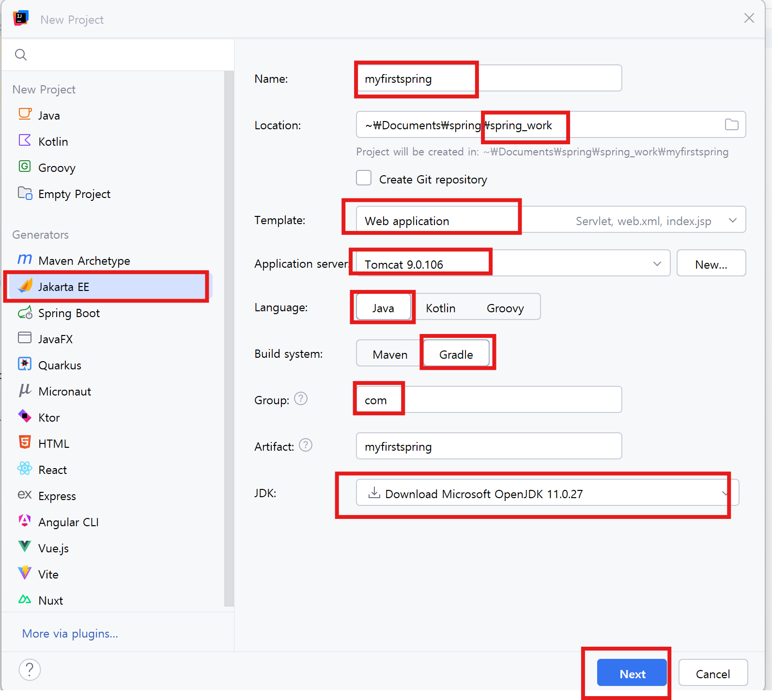
Task: Enable Create Git repository checkbox
Action: [x=364, y=178]
